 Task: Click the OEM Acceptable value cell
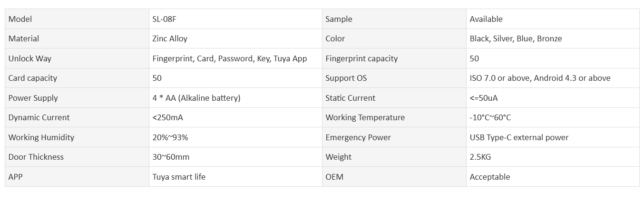553,177
